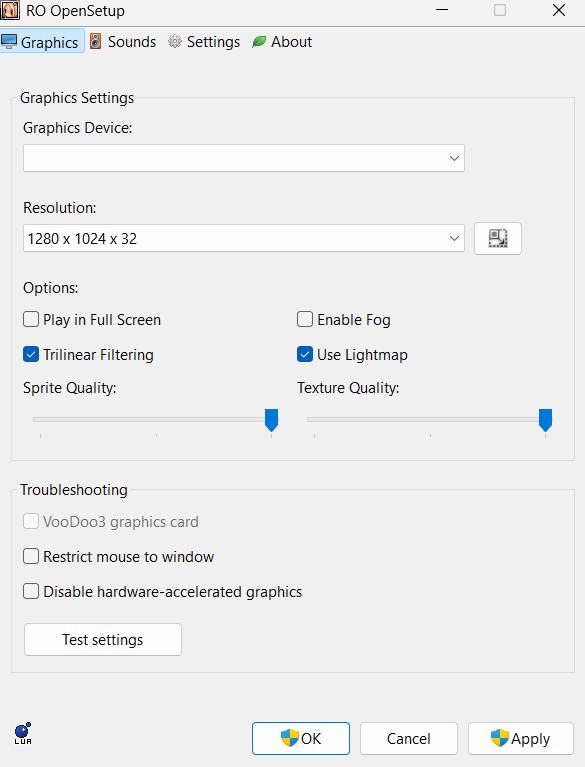Expand the Resolution dropdown list
The width and height of the screenshot is (585, 767).
pyautogui.click(x=244, y=238)
